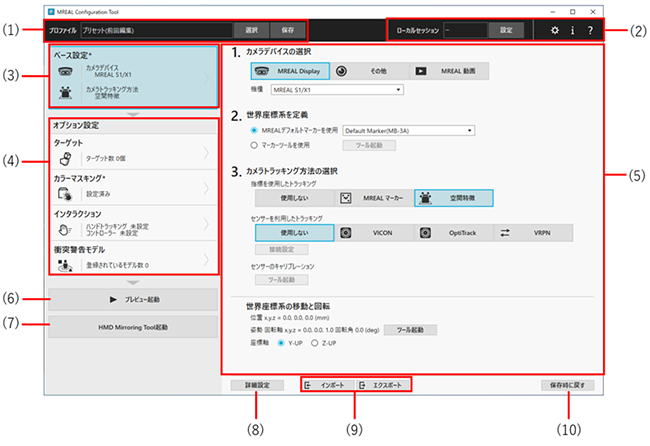Select Y-UP coordinate axis

point(281,343)
